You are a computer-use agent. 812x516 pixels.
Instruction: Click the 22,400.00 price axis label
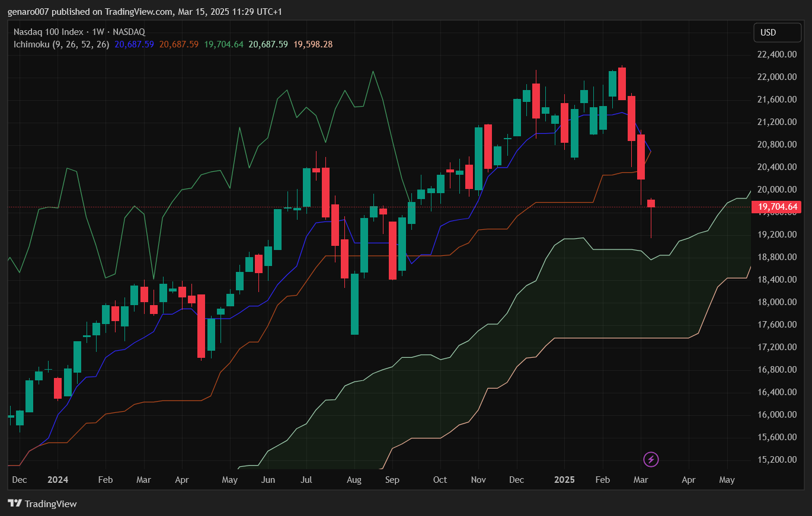point(777,55)
